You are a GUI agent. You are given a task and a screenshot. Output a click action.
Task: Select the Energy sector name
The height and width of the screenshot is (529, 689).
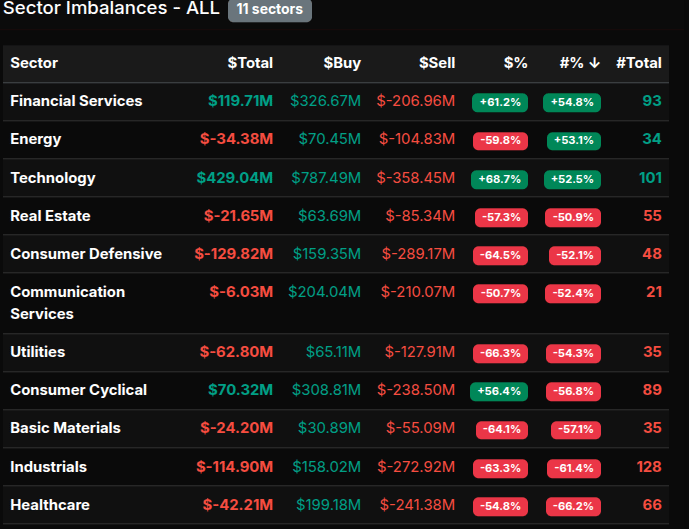[36, 139]
